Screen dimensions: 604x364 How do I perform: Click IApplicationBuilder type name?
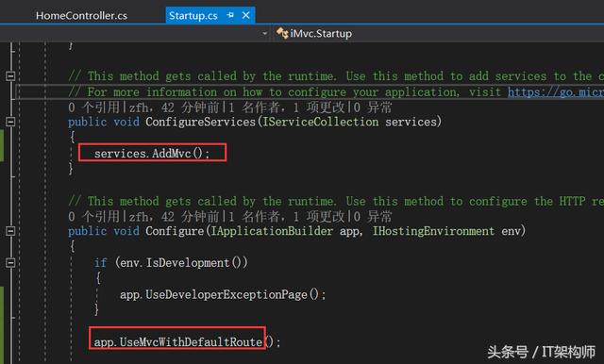pos(272,231)
